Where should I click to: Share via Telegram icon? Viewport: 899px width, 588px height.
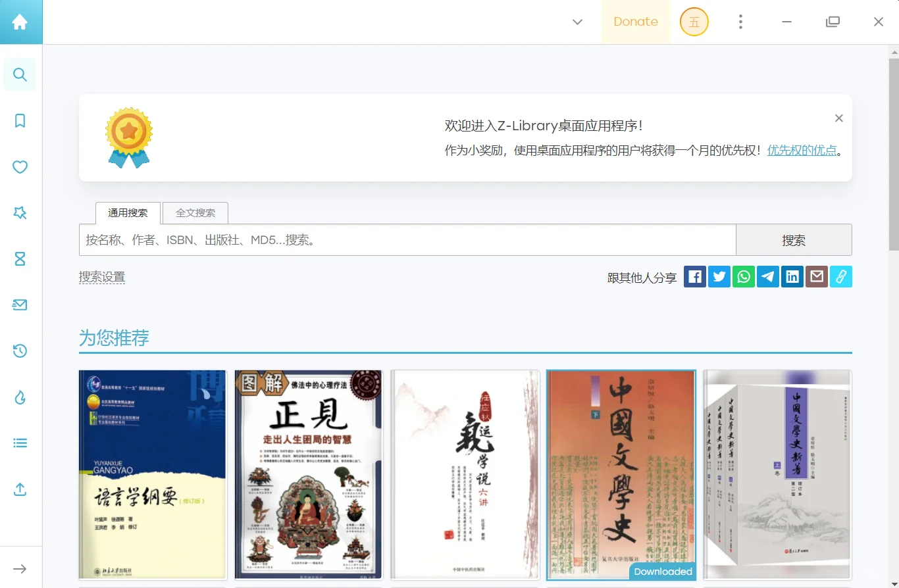(x=768, y=277)
